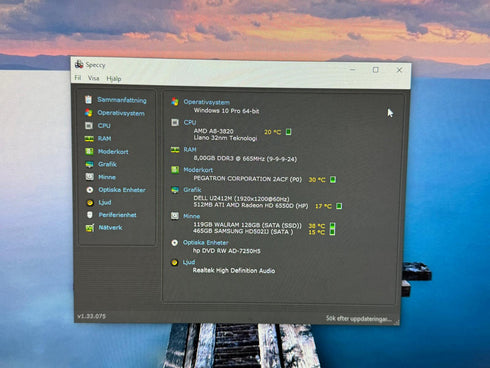490x368 pixels.
Task: Open RAM label in sidebar
Action: click(105, 138)
